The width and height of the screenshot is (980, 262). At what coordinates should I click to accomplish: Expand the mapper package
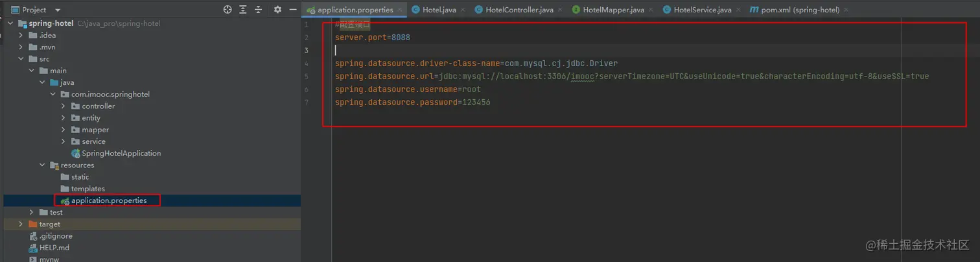pyautogui.click(x=64, y=130)
